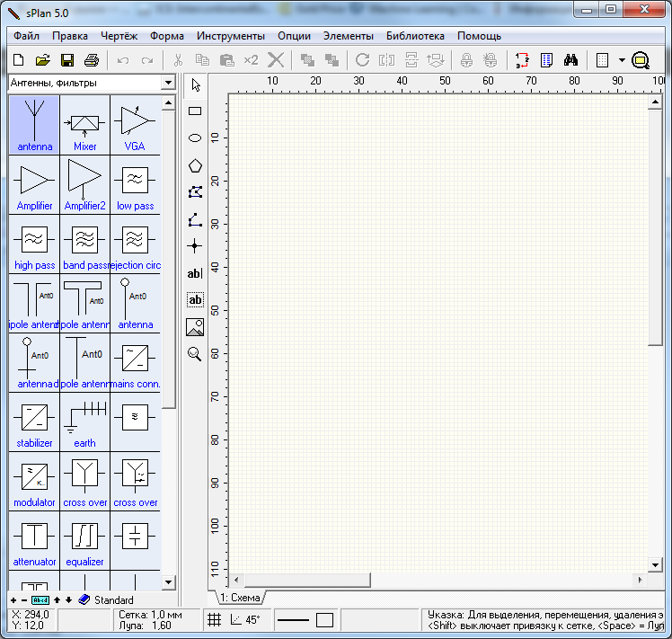Screen dimensions: 672x639
Task: Expand the Антенны, фильтры library dropdown
Action: pos(167,83)
